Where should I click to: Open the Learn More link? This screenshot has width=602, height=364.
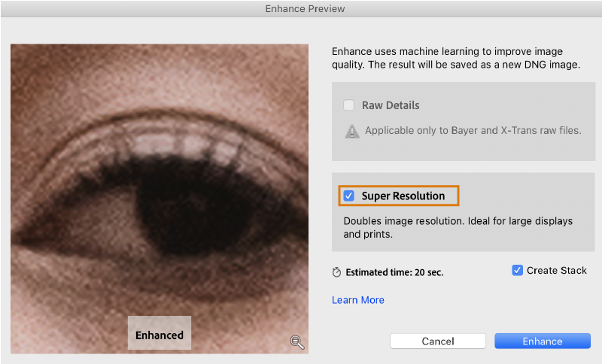pyautogui.click(x=358, y=300)
